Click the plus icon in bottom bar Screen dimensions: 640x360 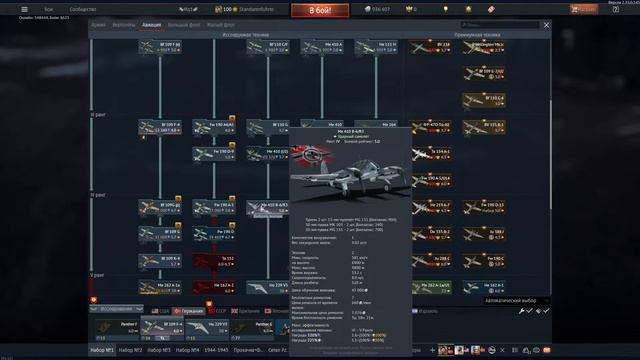click(432, 350)
